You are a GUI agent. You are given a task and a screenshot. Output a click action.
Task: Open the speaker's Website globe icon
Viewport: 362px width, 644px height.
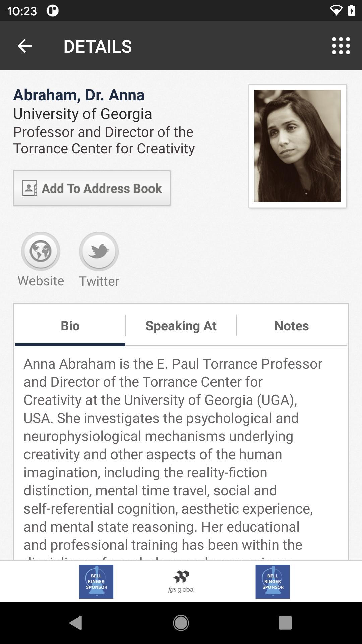pos(41,251)
